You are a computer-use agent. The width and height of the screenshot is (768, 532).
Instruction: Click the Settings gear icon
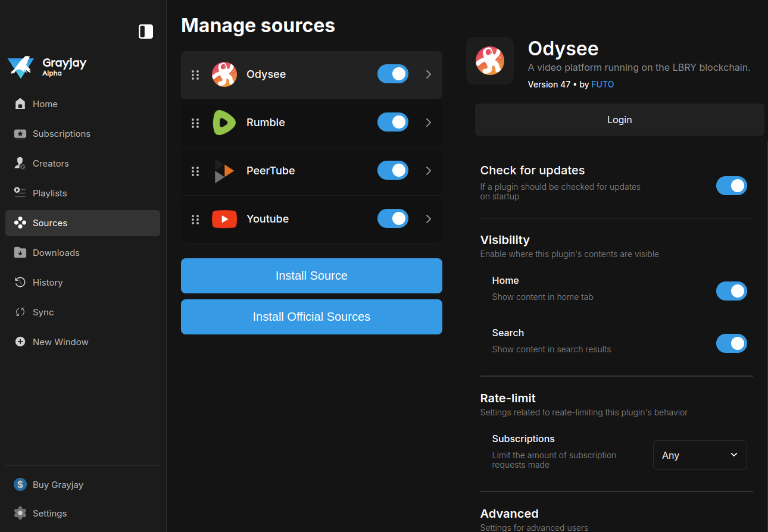point(20,513)
